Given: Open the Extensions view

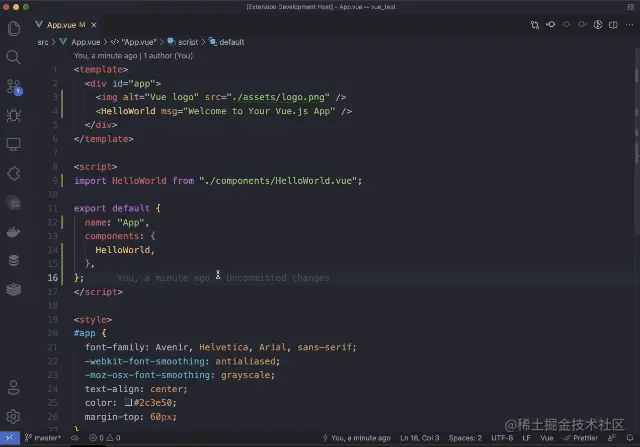Looking at the screenshot, I should coord(13,173).
